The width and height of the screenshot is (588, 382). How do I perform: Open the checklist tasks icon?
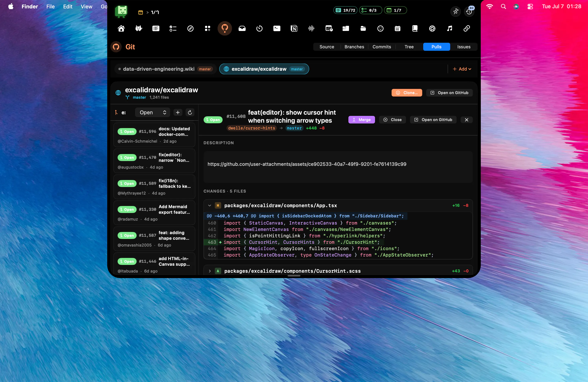(173, 28)
